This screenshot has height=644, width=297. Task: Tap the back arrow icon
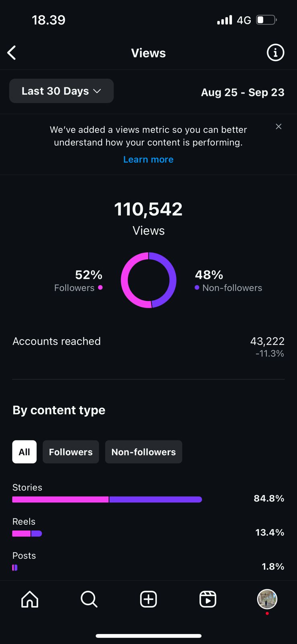point(12,53)
